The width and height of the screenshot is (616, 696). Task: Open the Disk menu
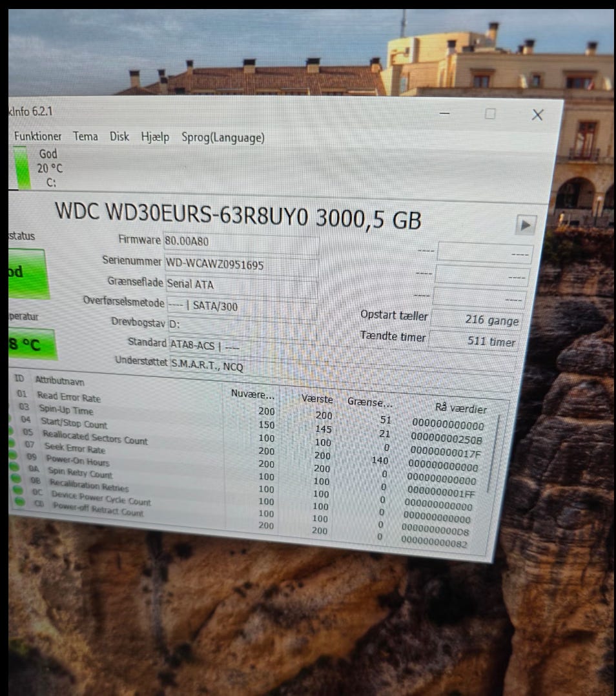tap(119, 137)
